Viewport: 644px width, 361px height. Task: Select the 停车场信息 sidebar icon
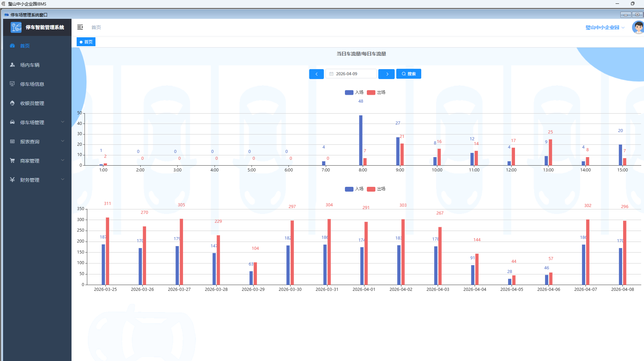(12, 84)
